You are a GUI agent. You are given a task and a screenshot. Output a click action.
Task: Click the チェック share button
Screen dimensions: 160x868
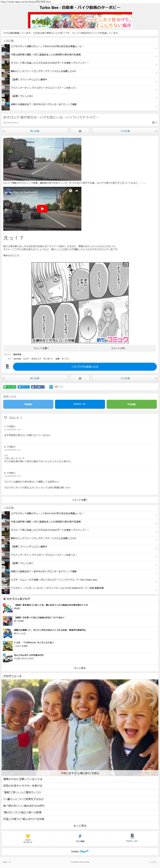tap(59, 387)
